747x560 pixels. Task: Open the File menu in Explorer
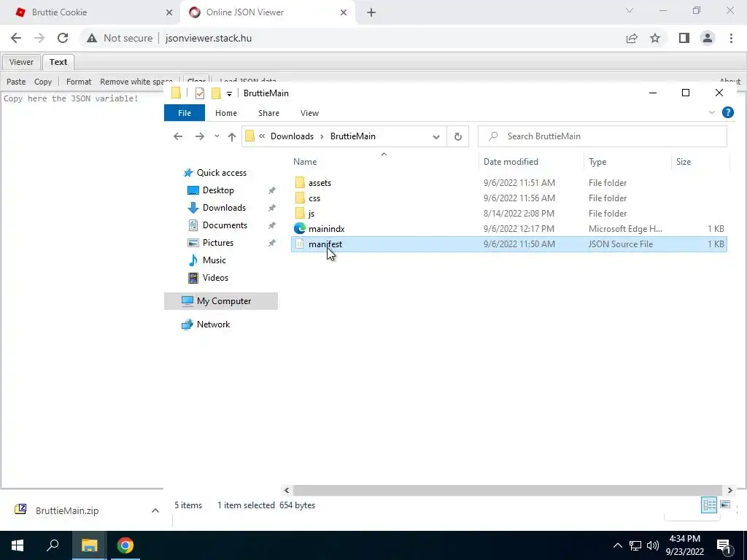coord(185,113)
